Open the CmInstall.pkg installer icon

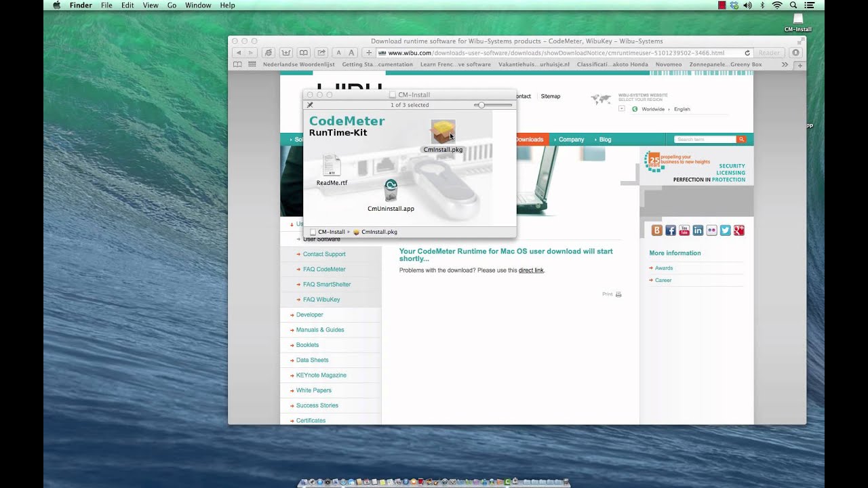(x=443, y=131)
